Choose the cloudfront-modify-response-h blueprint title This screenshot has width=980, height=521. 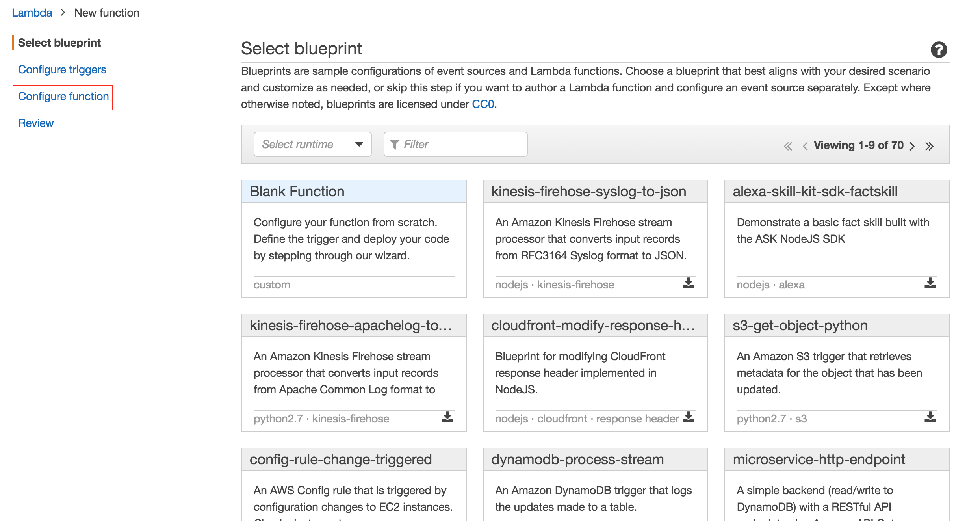click(x=593, y=326)
